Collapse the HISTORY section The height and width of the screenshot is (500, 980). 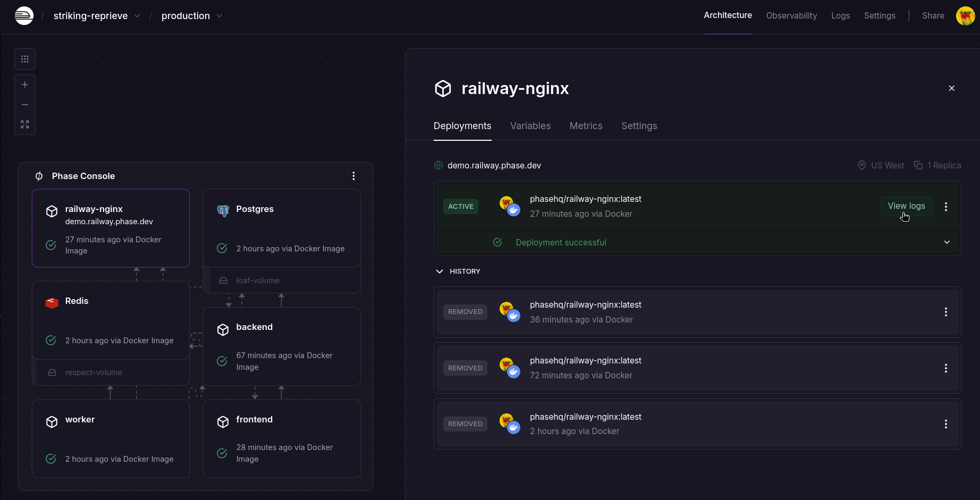tap(440, 271)
